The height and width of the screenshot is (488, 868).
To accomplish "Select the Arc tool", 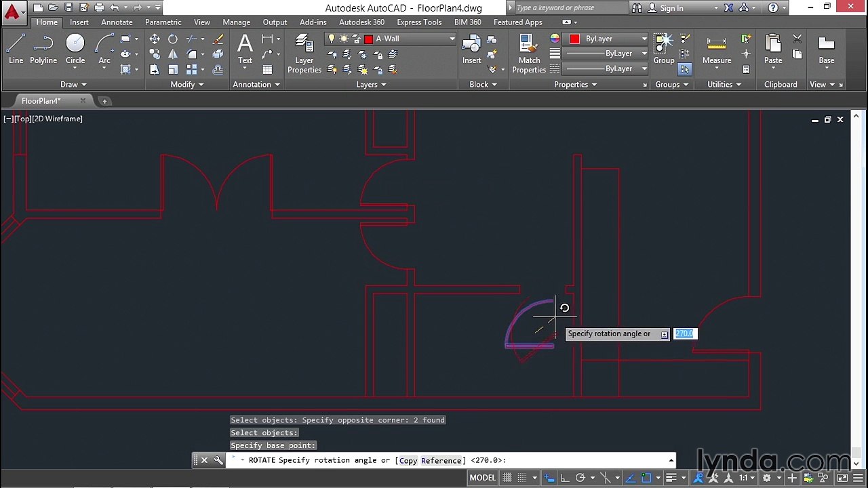I will pyautogui.click(x=104, y=50).
